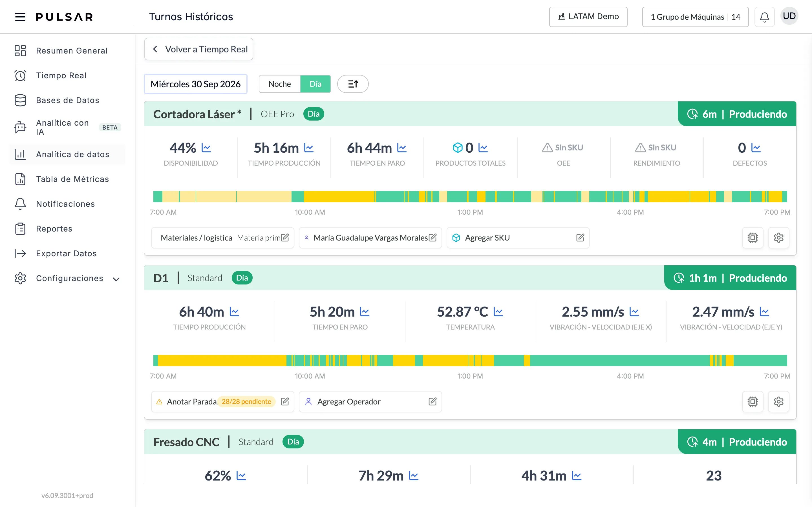Open Exportar Datos in sidebar
This screenshot has width=812, height=507.
pyautogui.click(x=67, y=253)
